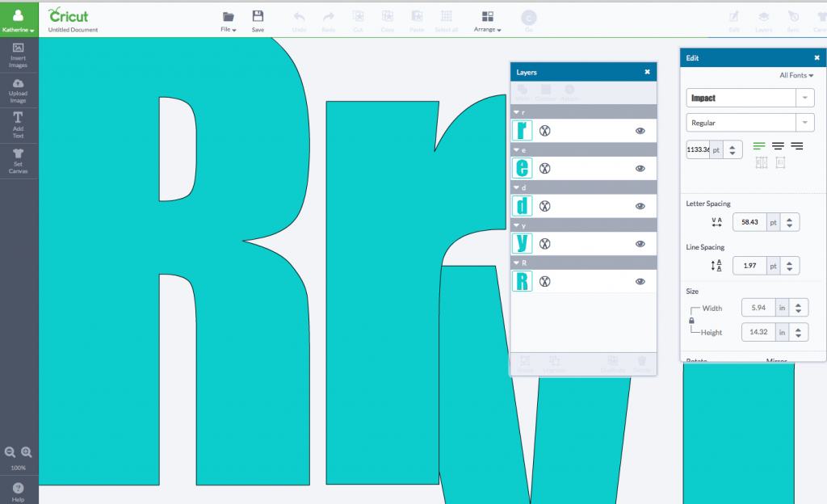Click cut-type icon on the r layer
This screenshot has width=827, height=504.
click(x=545, y=131)
